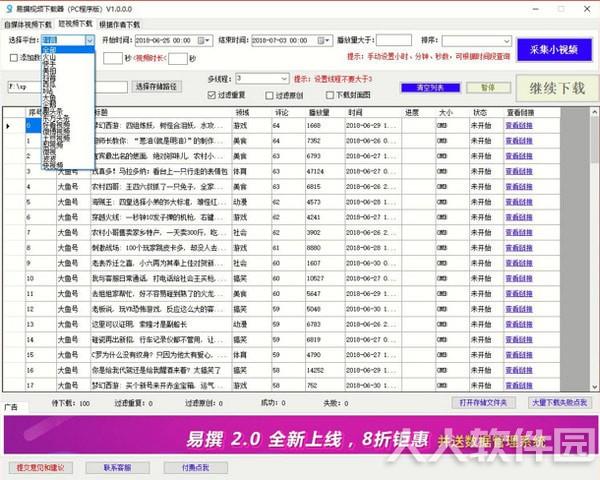Enable the 下载封面图 checkbox
The image size is (600, 480).
click(x=330, y=95)
